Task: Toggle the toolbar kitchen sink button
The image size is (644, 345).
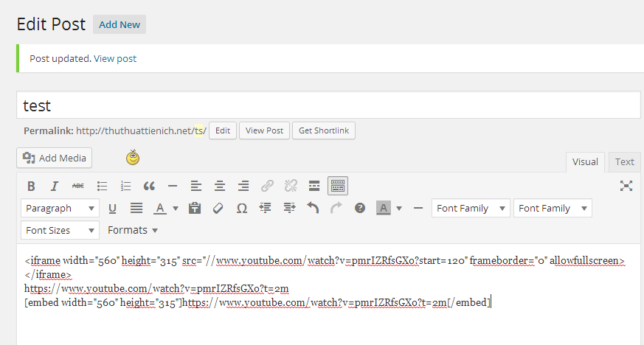Action: [338, 186]
